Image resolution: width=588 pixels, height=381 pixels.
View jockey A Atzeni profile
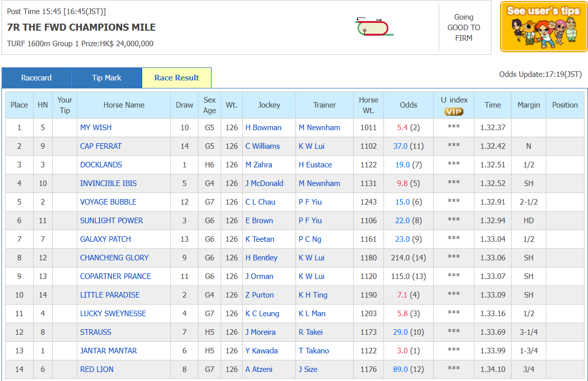pos(259,369)
